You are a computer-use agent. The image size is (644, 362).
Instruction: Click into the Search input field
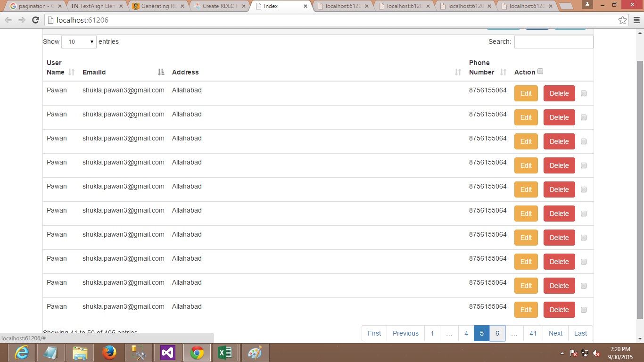[553, 42]
